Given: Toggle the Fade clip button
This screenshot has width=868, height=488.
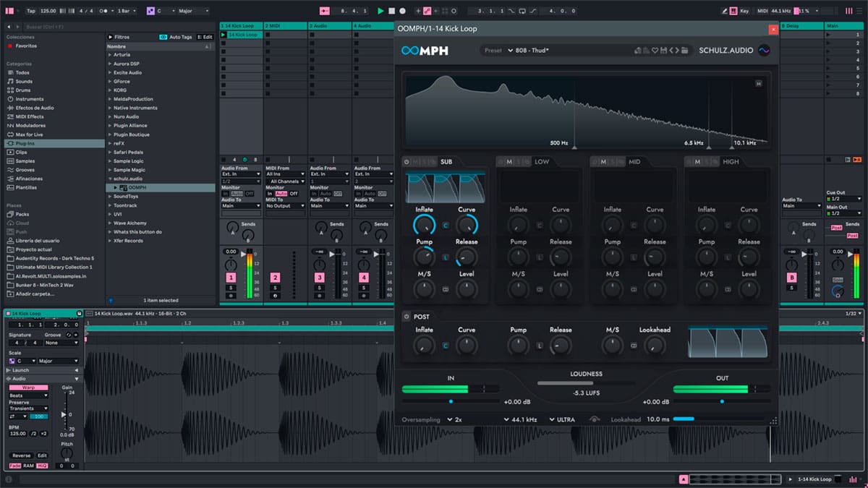Looking at the screenshot, I should click(15, 466).
